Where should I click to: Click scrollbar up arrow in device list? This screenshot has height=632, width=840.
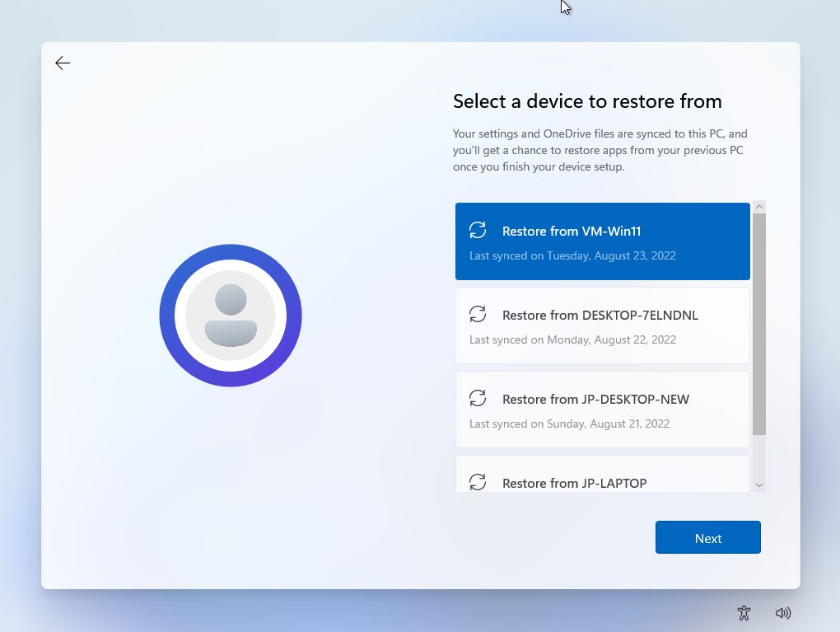[x=758, y=207]
